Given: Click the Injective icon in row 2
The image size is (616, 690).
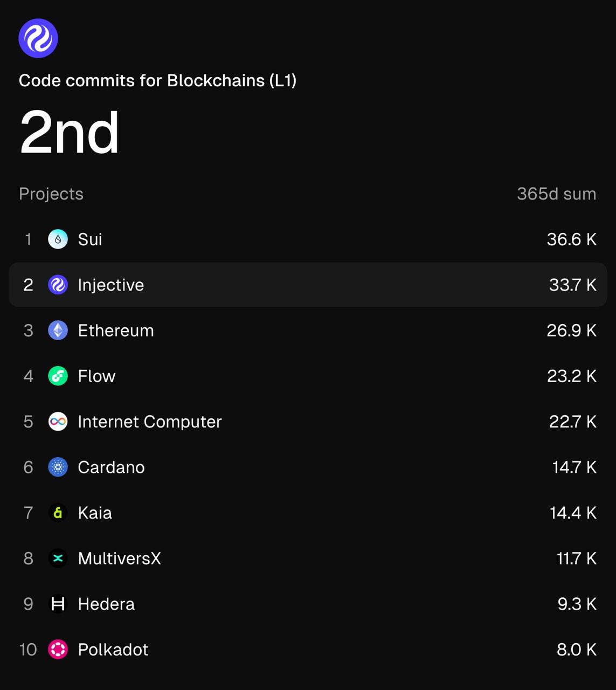Looking at the screenshot, I should tap(58, 285).
